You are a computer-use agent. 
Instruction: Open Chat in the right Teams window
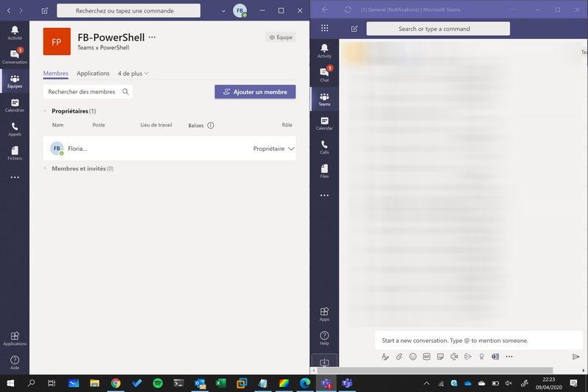click(x=324, y=74)
